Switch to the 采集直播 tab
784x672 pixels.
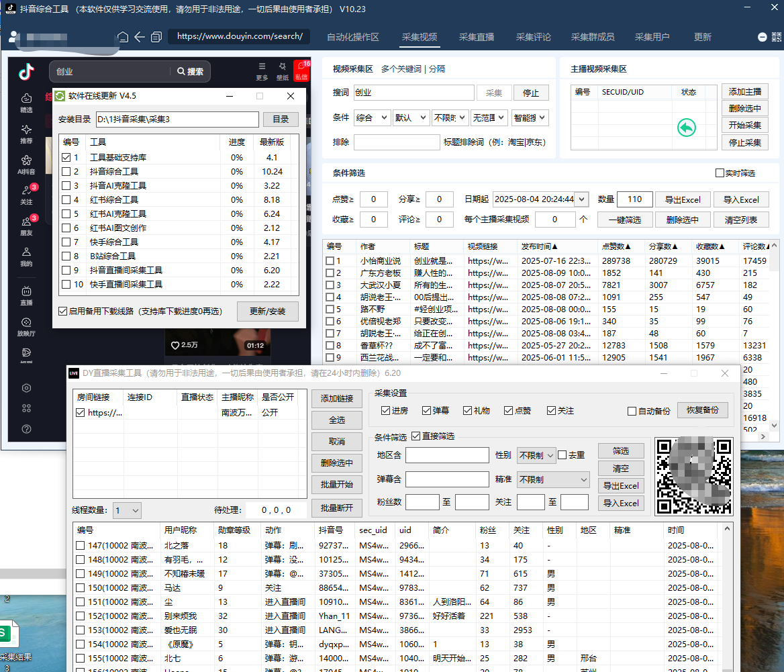point(476,37)
